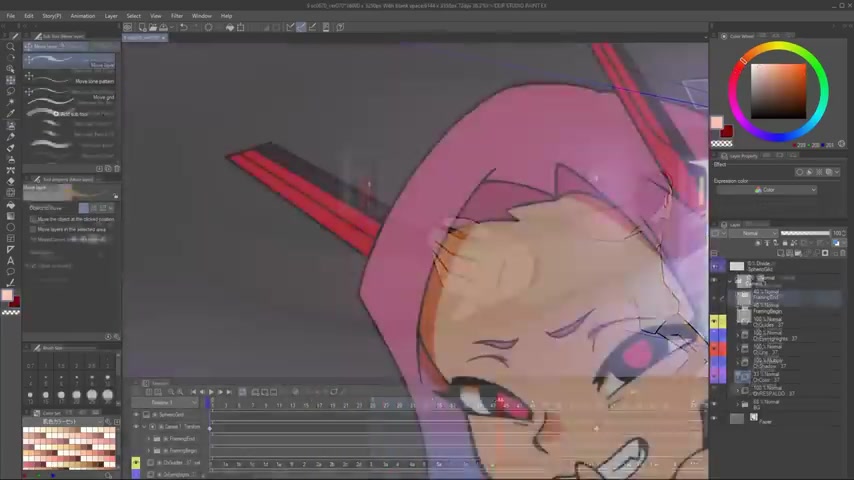Toggle SphereGrid eye in timeline

click(x=136, y=415)
